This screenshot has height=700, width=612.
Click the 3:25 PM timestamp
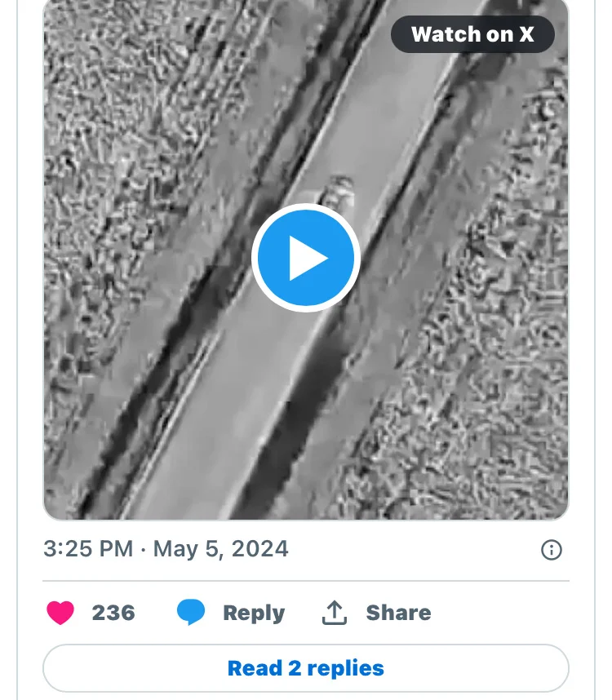(88, 548)
